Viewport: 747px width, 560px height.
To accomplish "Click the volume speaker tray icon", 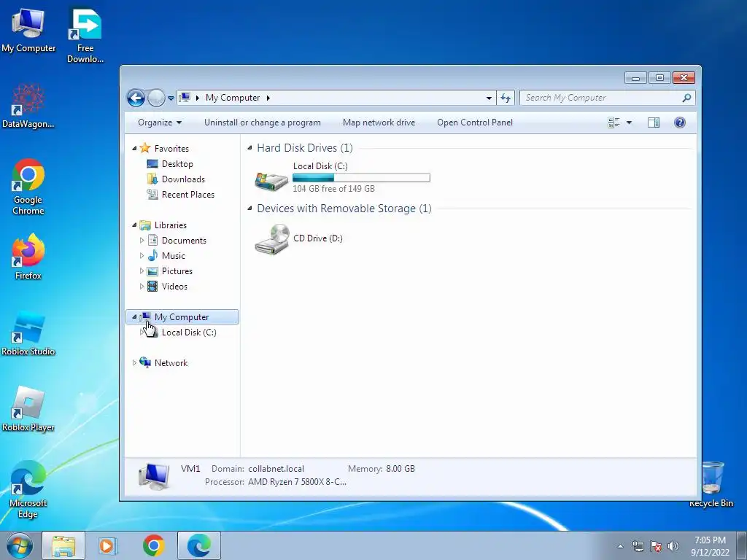I will pos(673,546).
